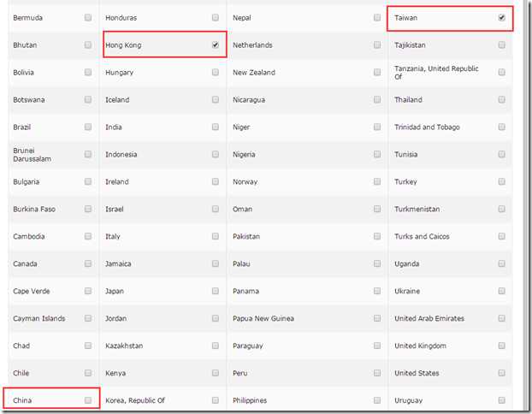Check the Bermuda checkbox
Image resolution: width=532 pixels, height=414 pixels.
pyautogui.click(x=88, y=17)
